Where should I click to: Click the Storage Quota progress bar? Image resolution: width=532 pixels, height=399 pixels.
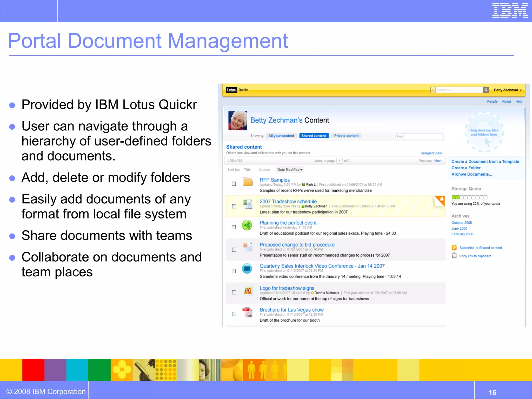[469, 197]
